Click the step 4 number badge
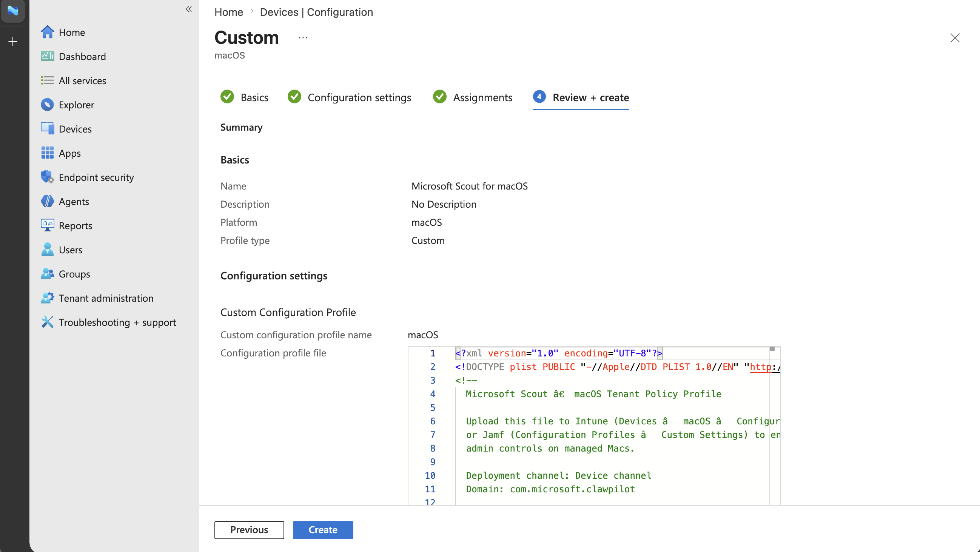This screenshot has width=980, height=552. [539, 97]
